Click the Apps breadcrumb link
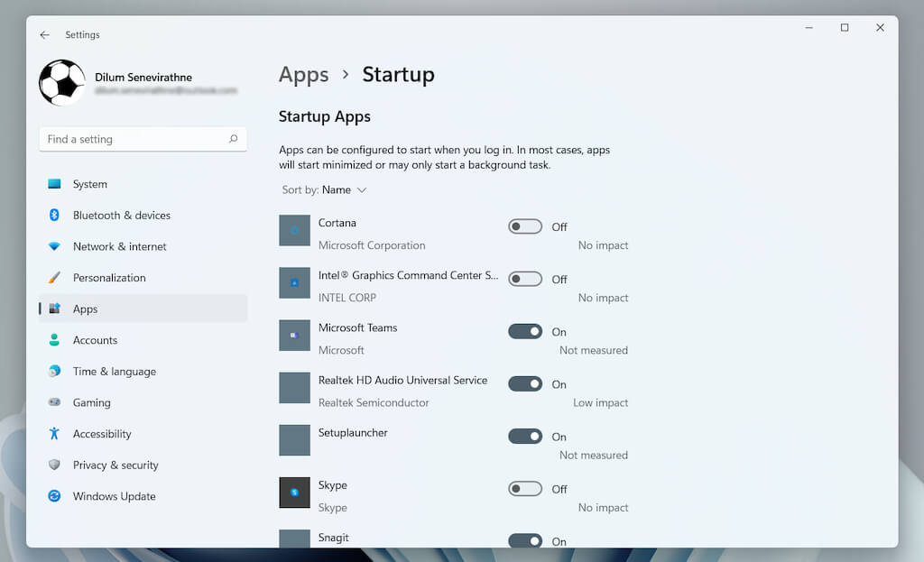 tap(303, 75)
